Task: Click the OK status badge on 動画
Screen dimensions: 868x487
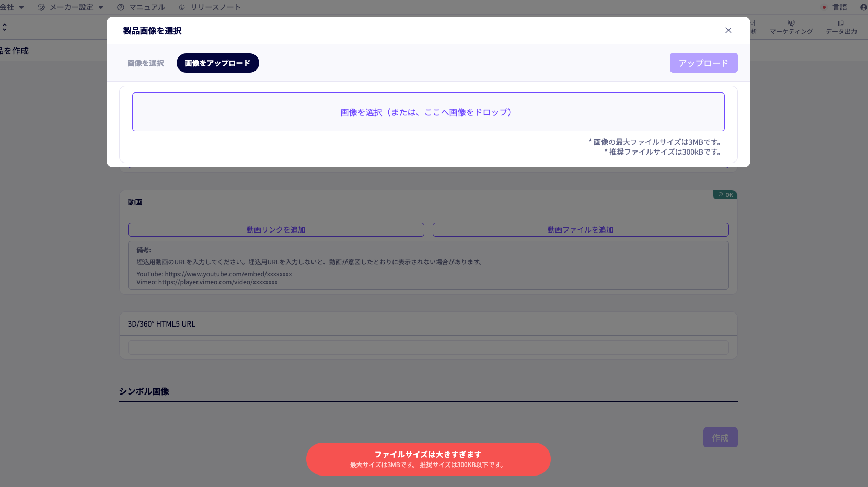Action: pos(725,195)
